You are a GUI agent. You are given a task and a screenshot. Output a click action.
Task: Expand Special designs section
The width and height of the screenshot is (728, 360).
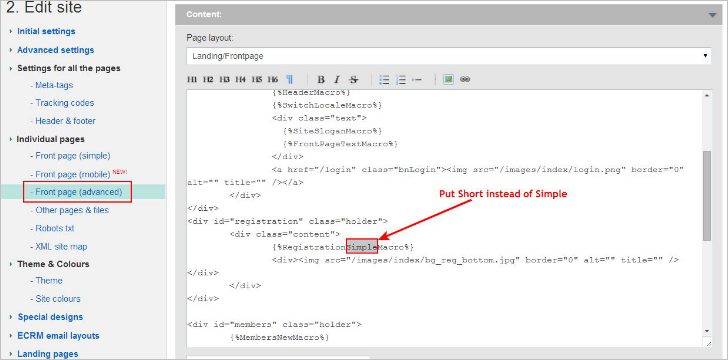pyautogui.click(x=11, y=317)
